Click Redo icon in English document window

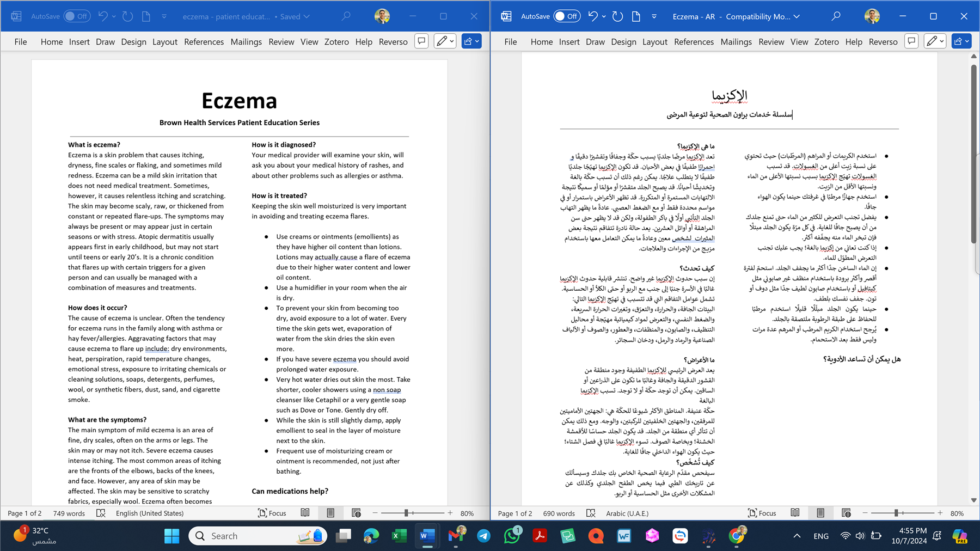point(127,16)
